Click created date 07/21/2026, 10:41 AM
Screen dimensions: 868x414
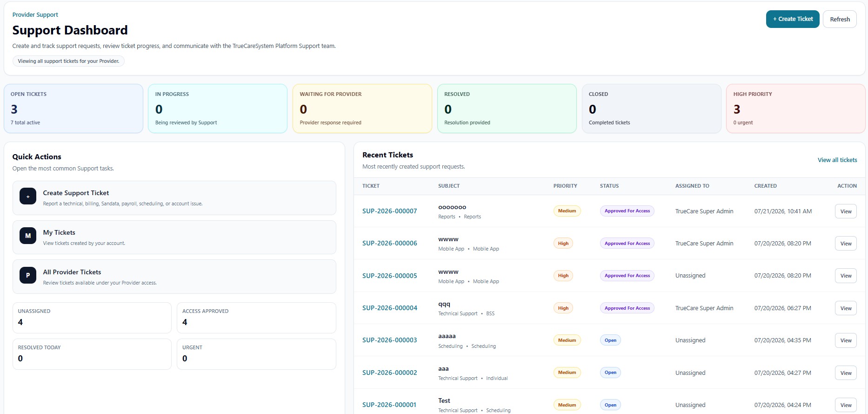pos(783,211)
